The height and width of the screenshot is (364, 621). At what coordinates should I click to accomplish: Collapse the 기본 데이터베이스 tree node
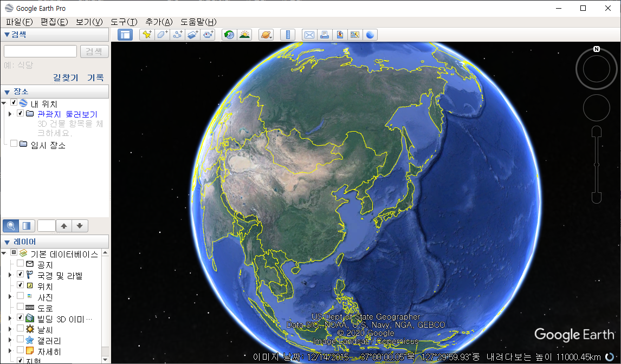coord(4,253)
